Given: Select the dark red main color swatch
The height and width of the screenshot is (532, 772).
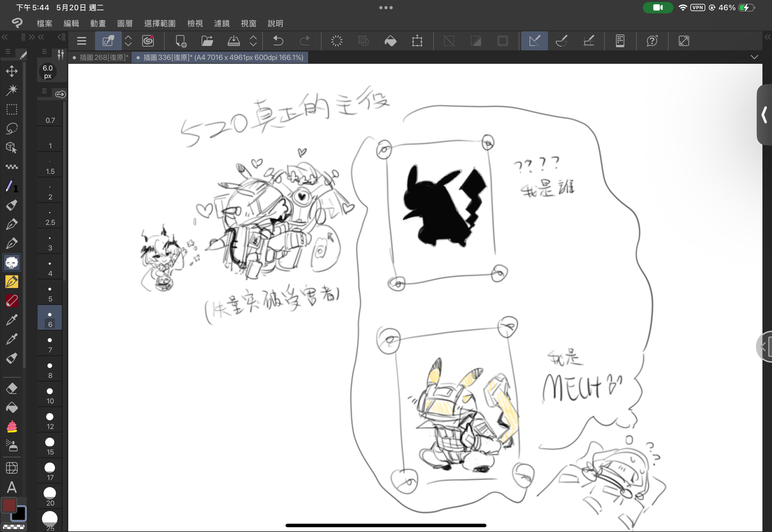Looking at the screenshot, I should point(9,505).
